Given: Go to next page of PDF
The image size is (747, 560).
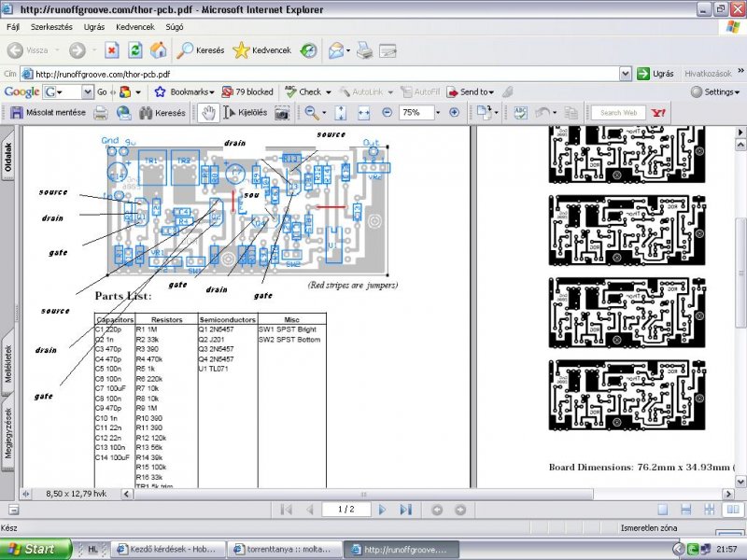Looking at the screenshot, I should (x=382, y=510).
